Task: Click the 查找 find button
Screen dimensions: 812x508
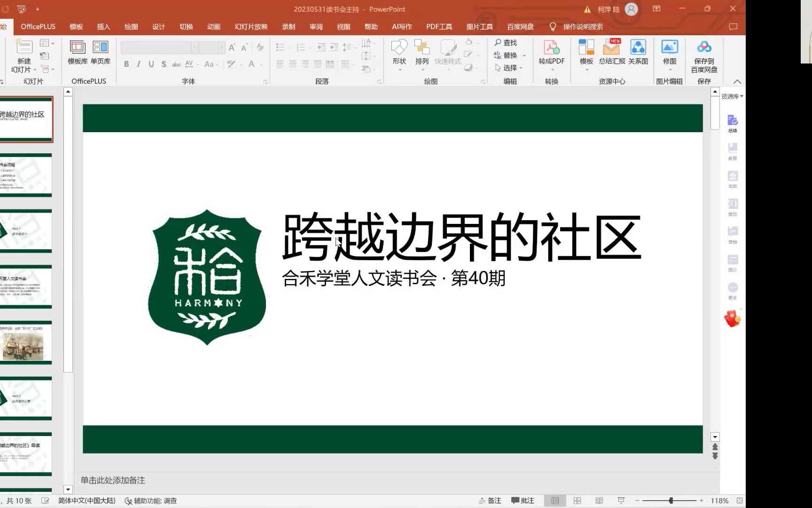Action: [505, 43]
